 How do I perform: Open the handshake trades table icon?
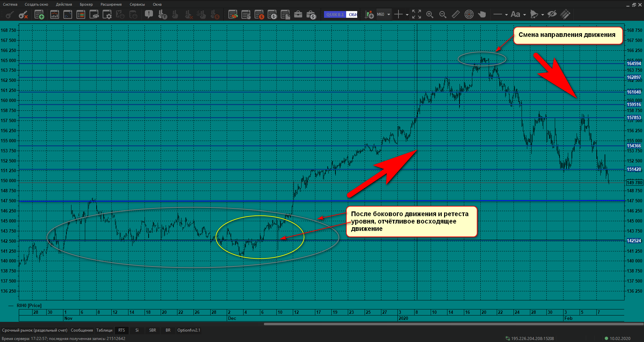[x=94, y=14]
